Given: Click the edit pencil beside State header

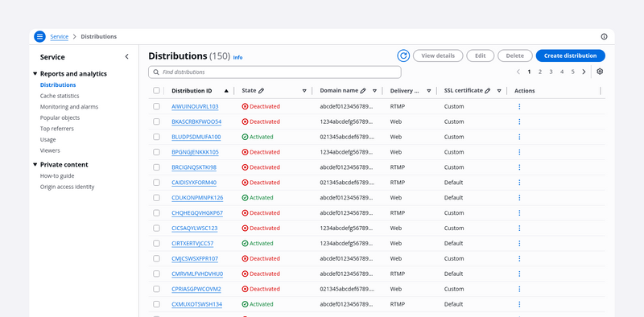Looking at the screenshot, I should point(261,91).
